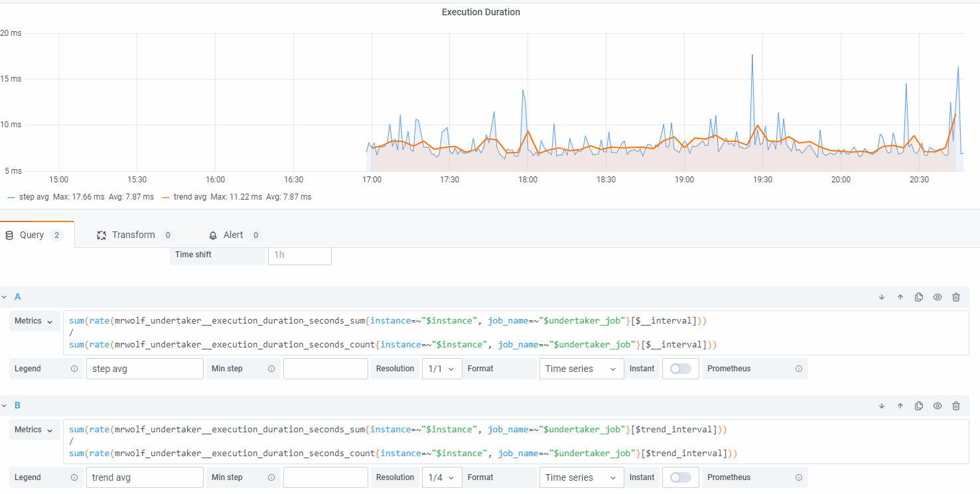
Task: Click the Time shift 1h input field
Action: click(299, 255)
